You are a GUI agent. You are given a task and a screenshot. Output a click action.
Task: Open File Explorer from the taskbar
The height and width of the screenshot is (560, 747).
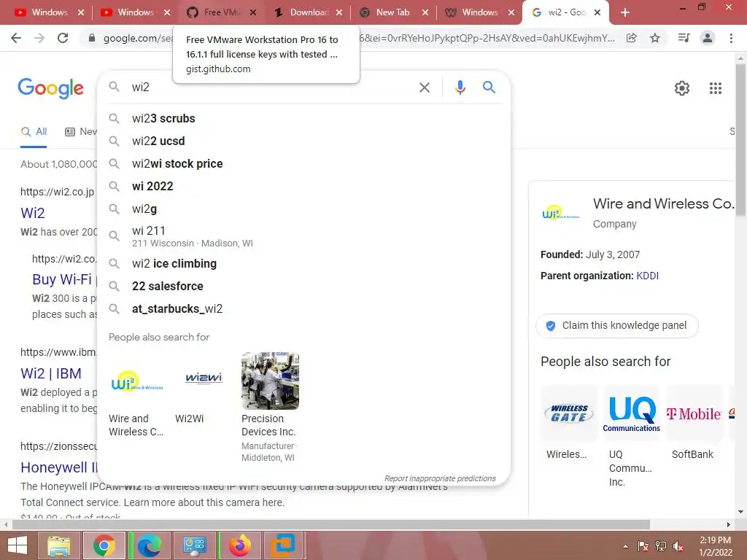(x=58, y=545)
